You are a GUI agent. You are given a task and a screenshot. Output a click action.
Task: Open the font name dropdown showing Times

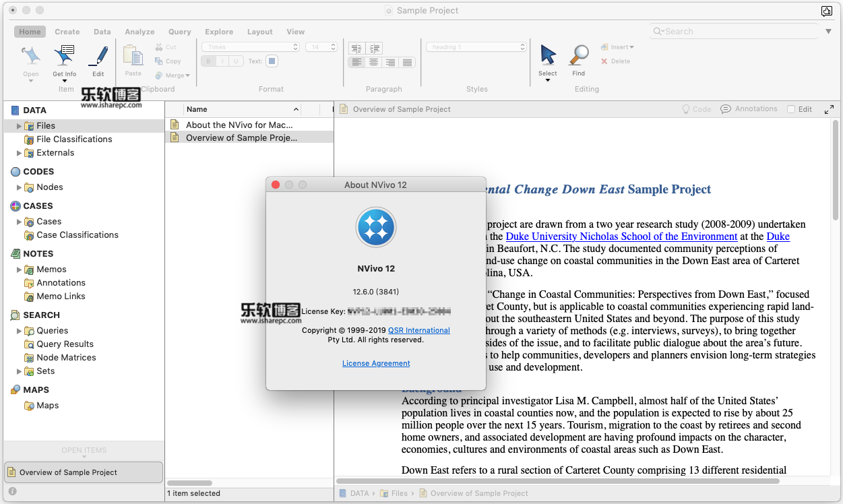(250, 47)
